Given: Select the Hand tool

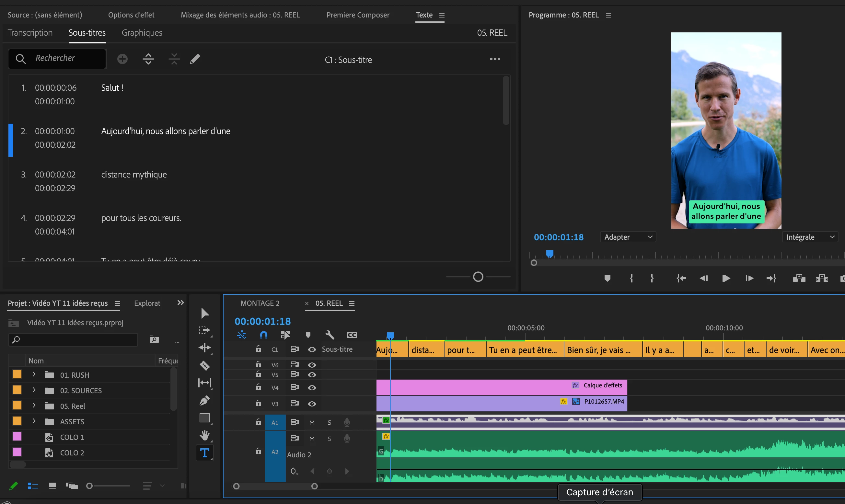Looking at the screenshot, I should [x=204, y=435].
